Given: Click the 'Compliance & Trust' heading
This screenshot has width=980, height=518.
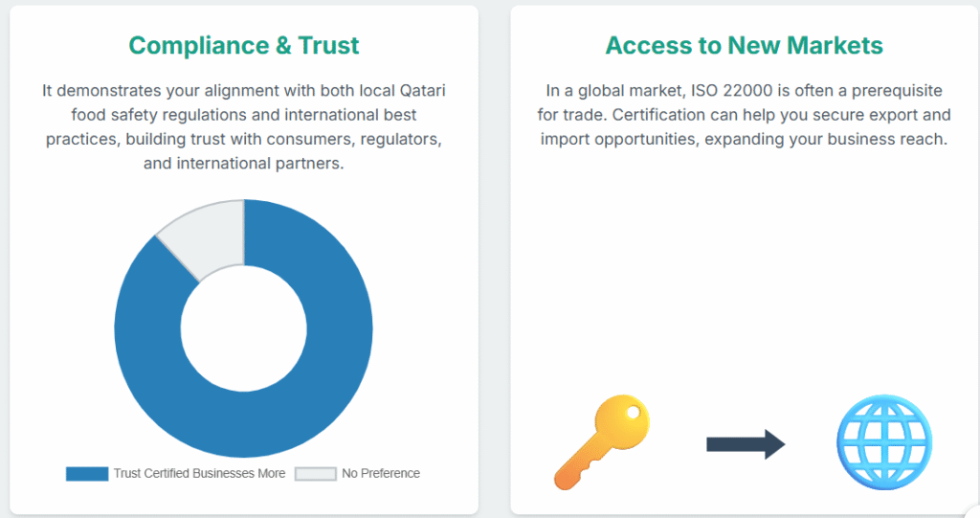Looking at the screenshot, I should [x=244, y=45].
